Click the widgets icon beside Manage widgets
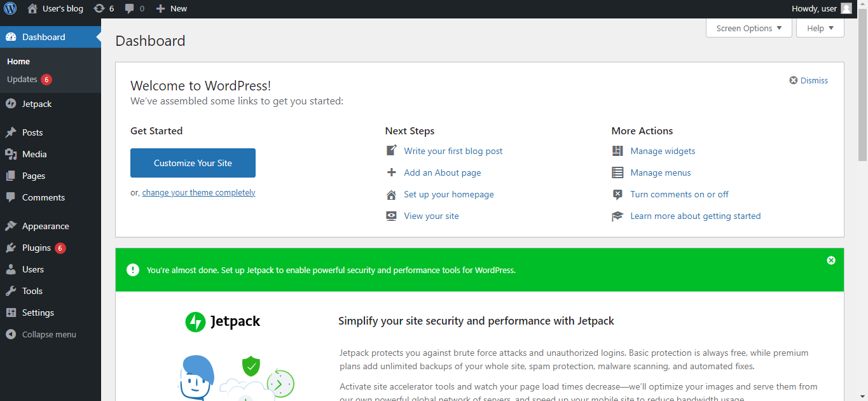This screenshot has width=868, height=401. (617, 151)
